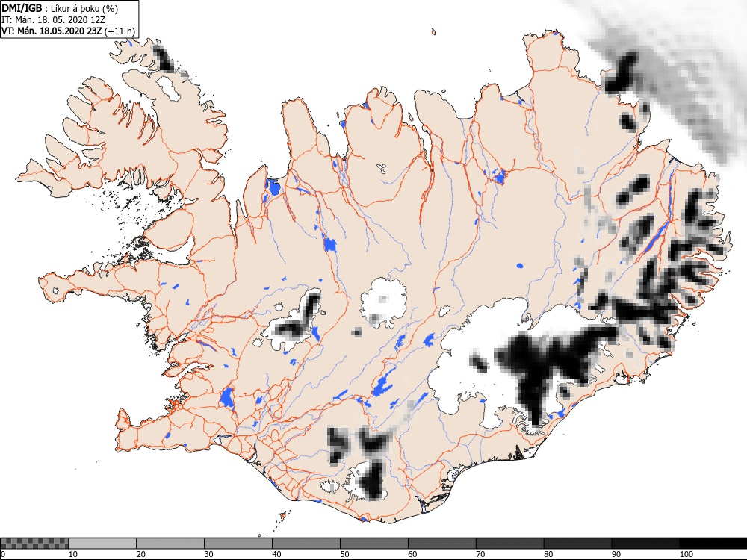Select the black 100 legend swatch
This screenshot has width=747, height=560.
click(713, 544)
